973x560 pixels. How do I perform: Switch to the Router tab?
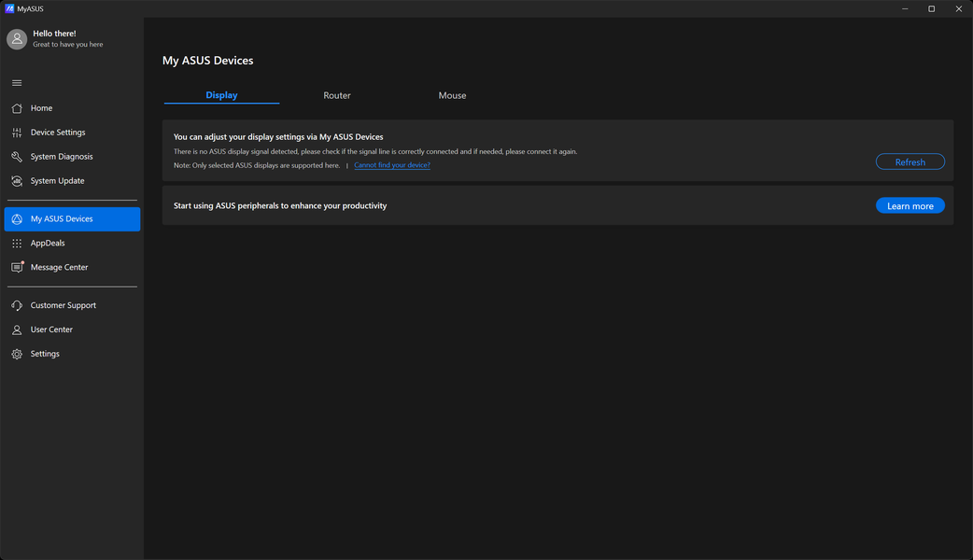(337, 95)
